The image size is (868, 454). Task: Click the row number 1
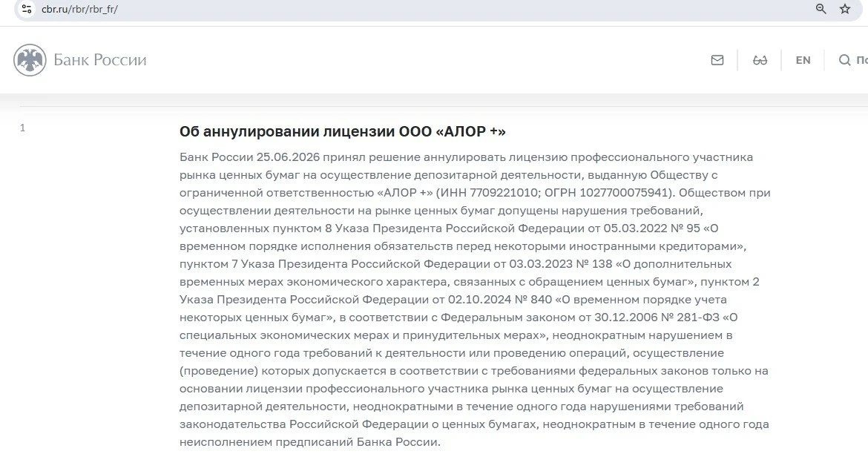pyautogui.click(x=23, y=128)
